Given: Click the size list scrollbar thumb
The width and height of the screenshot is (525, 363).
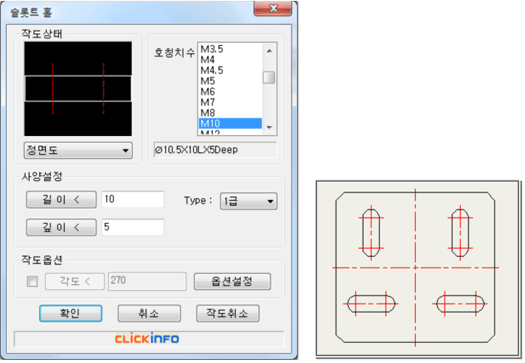Looking at the screenshot, I should point(269,77).
